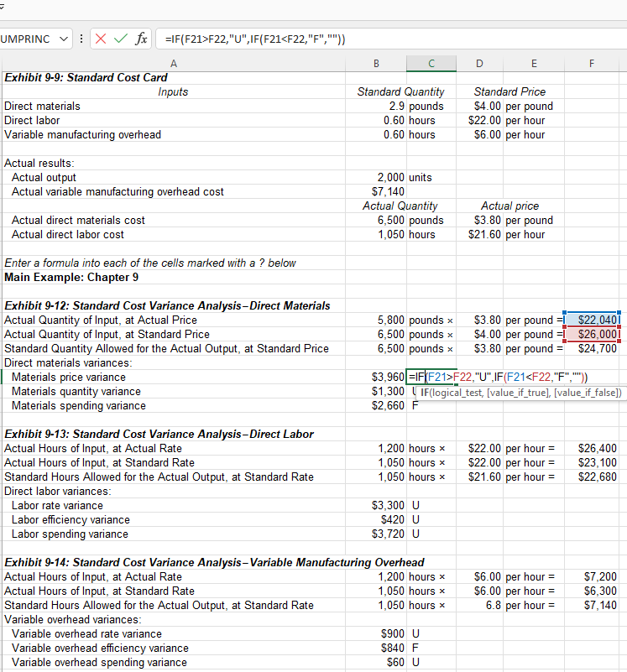Select the 5,800 pounds quantity cell
The width and height of the screenshot is (627, 672).
point(376,320)
